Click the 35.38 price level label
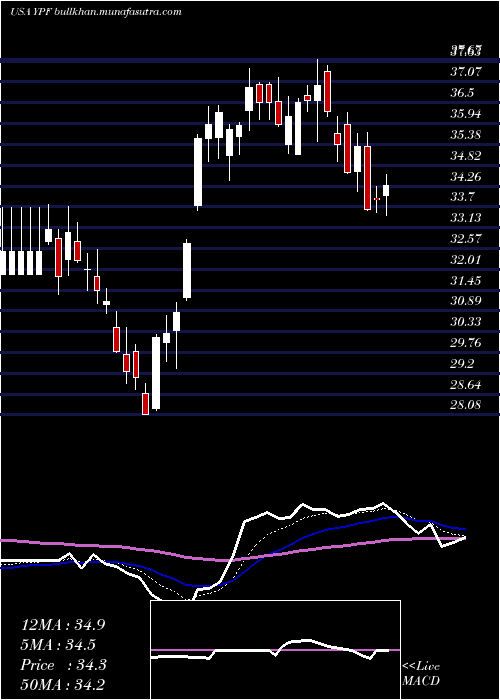 point(466,135)
